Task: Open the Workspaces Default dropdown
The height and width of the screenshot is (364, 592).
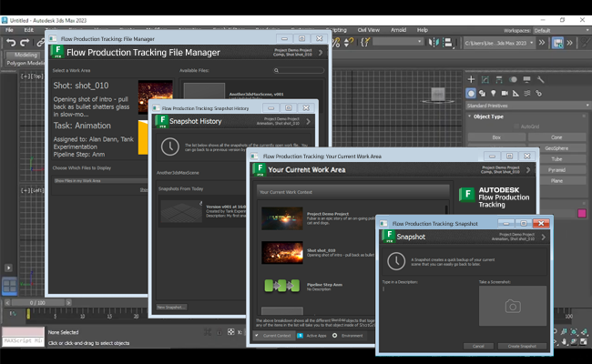Action: coord(561,31)
